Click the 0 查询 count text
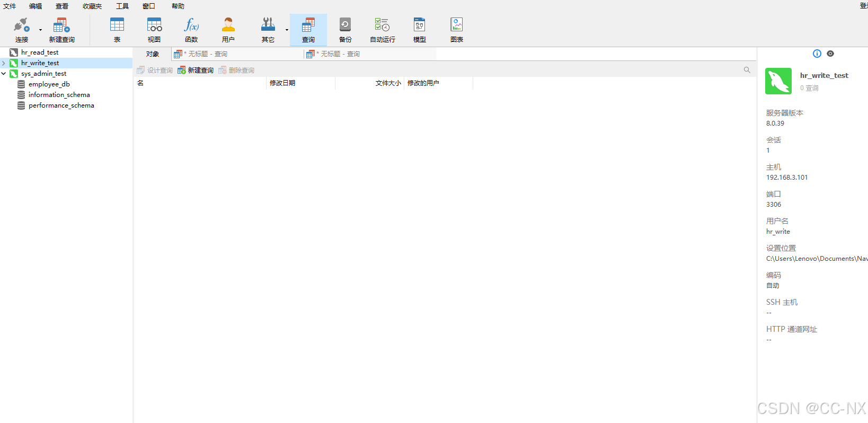The width and height of the screenshot is (868, 423). tap(809, 88)
